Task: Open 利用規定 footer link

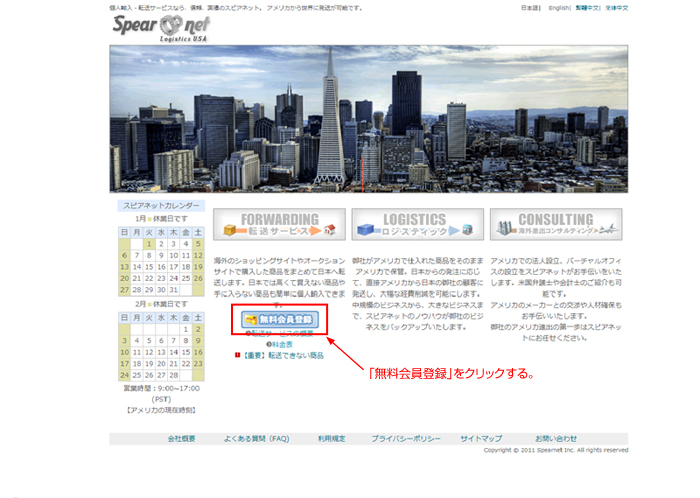Action: pos(330,438)
